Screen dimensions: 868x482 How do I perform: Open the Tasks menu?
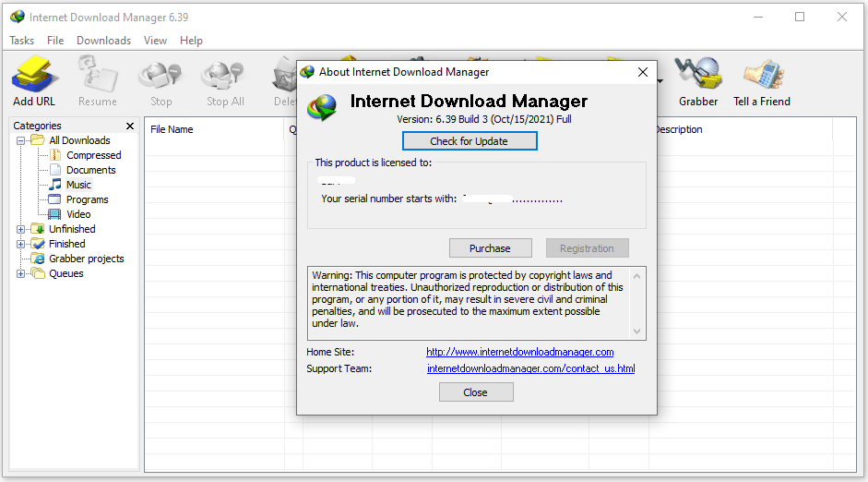click(x=21, y=41)
